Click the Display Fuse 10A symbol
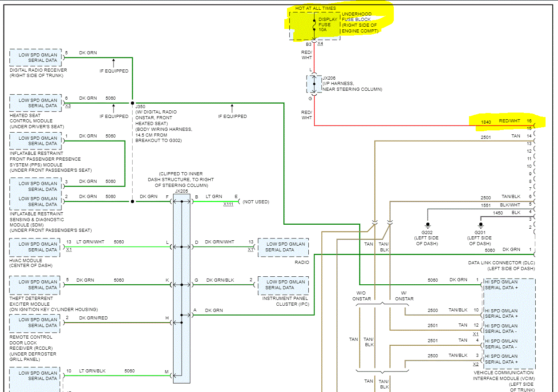Viewport: 558px width, 392px height. [314, 25]
